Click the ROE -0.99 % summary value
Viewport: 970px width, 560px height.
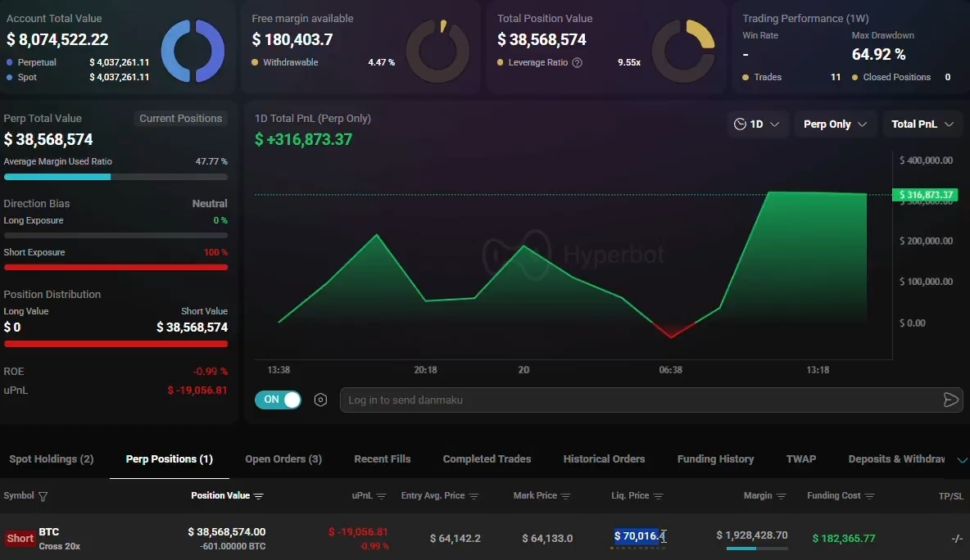pos(211,372)
